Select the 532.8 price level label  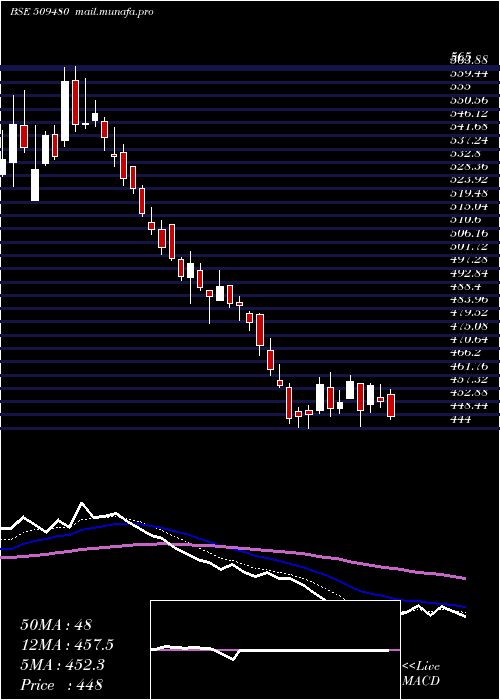pos(467,154)
